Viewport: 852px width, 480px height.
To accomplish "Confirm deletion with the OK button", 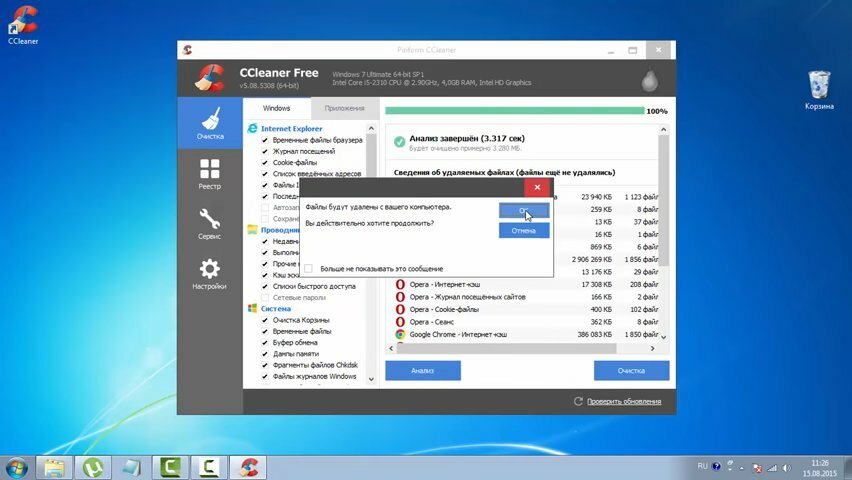I will click(x=524, y=211).
